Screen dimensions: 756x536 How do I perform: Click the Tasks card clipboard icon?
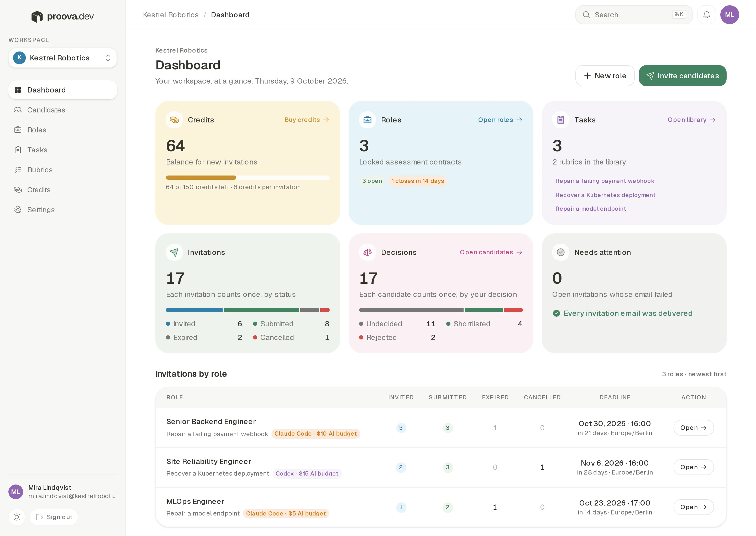(560, 120)
